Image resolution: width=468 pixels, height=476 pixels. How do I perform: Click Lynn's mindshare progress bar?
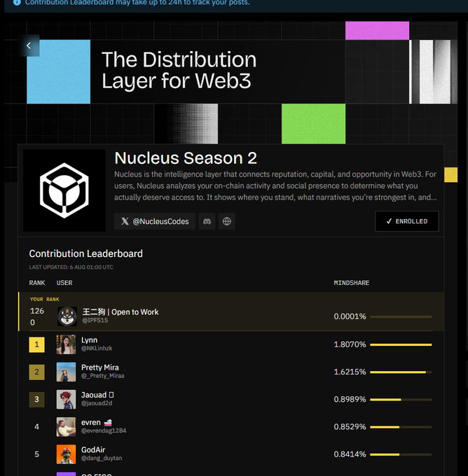(401, 344)
